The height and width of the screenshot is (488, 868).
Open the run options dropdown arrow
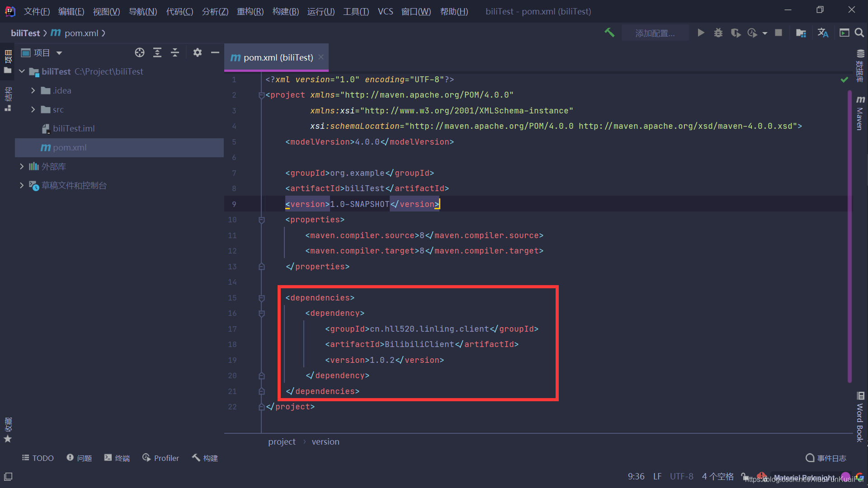click(765, 33)
